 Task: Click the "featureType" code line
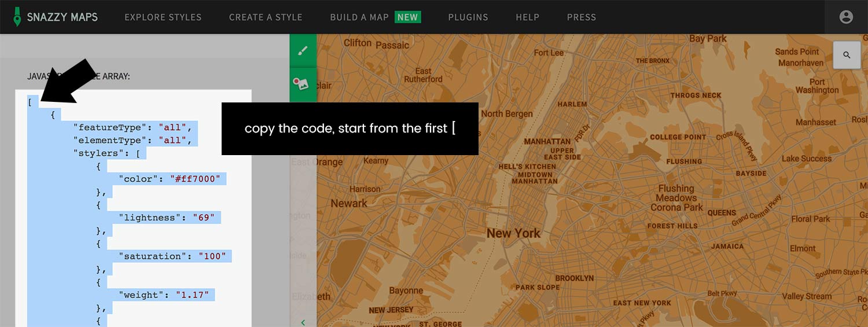[x=132, y=127]
